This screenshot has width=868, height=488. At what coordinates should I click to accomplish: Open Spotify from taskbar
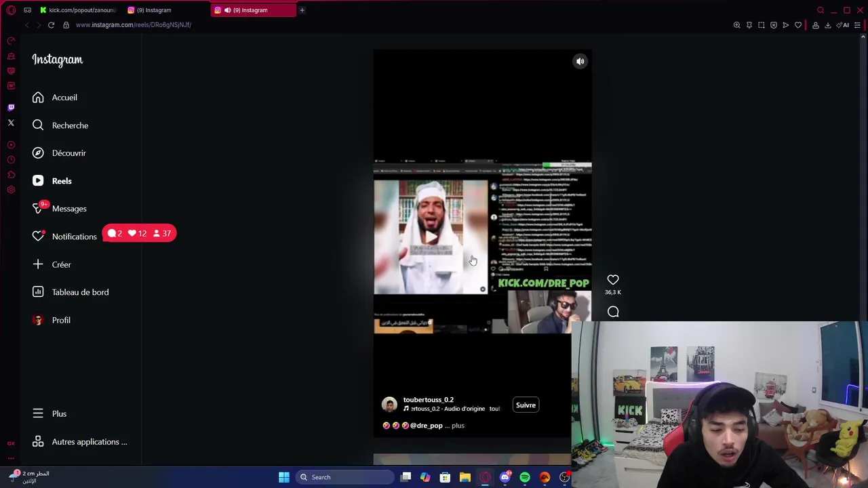pyautogui.click(x=525, y=477)
